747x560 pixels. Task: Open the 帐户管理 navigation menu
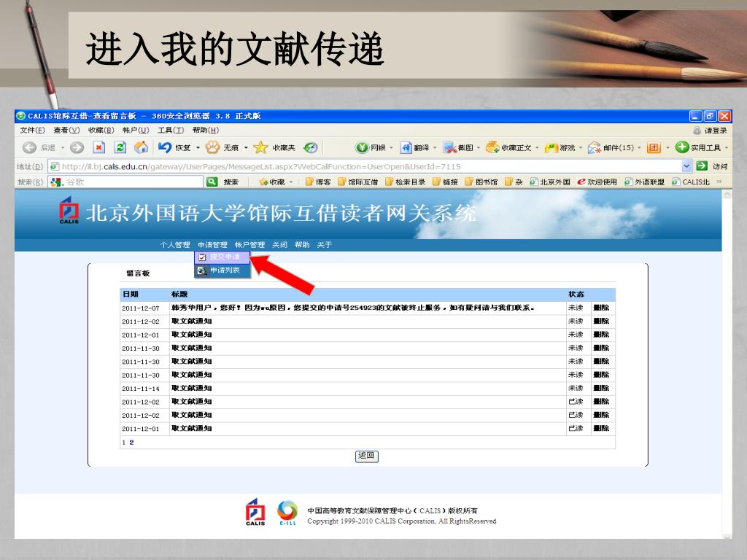249,245
